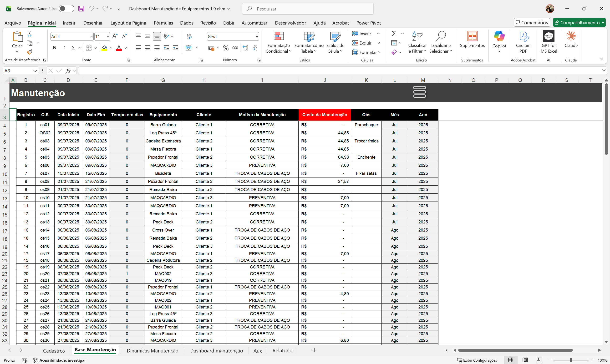Toggle the Salvamento Automático switch
610x364 pixels.
(x=66, y=9)
